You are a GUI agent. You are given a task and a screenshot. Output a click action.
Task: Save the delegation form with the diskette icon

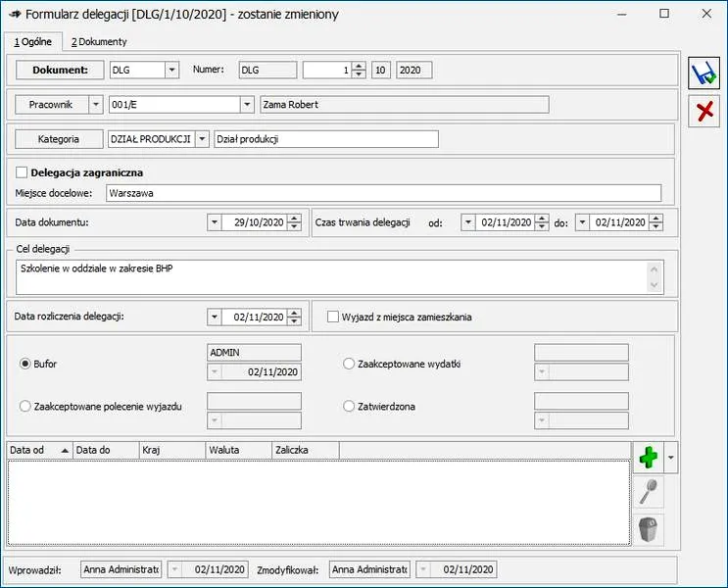click(704, 73)
